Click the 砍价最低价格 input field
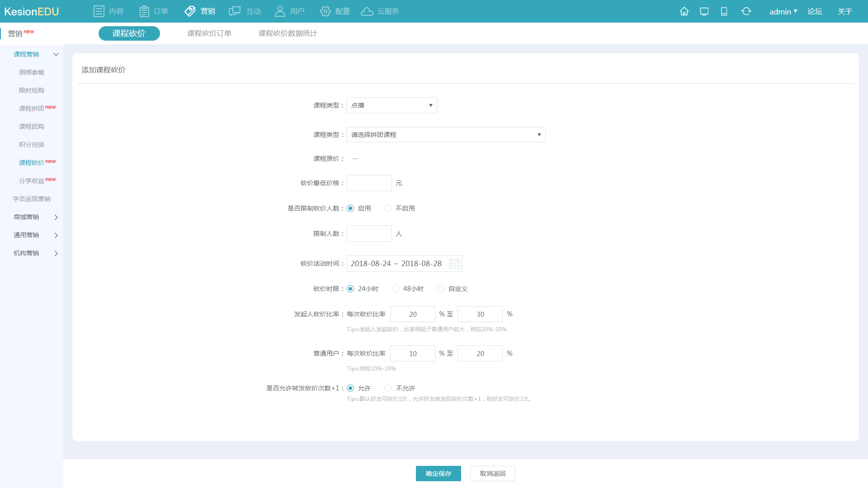Viewport: 868px width, 488px height. pos(369,183)
